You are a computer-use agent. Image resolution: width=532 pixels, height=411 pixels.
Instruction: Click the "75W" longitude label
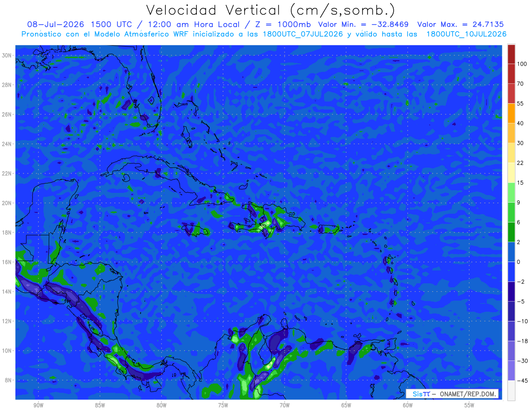[223, 405]
